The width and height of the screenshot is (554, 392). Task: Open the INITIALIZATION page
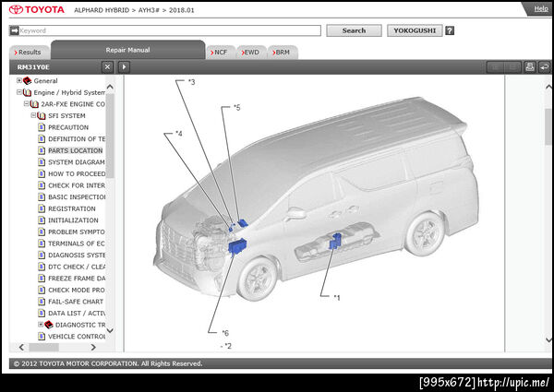pos(73,220)
